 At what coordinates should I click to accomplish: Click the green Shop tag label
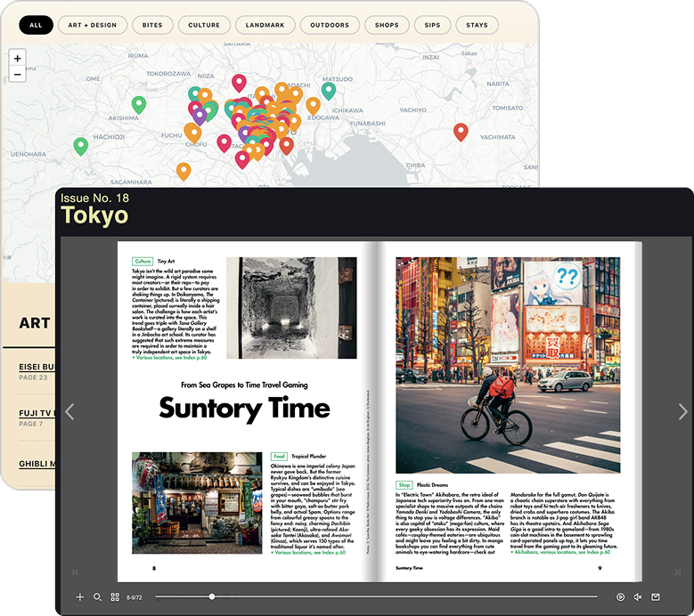pyautogui.click(x=404, y=485)
